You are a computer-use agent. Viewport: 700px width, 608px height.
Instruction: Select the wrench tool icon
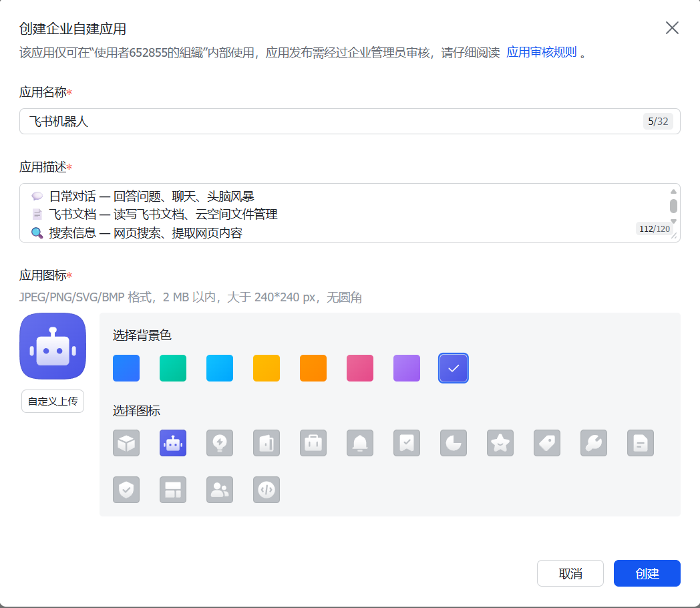(x=594, y=443)
